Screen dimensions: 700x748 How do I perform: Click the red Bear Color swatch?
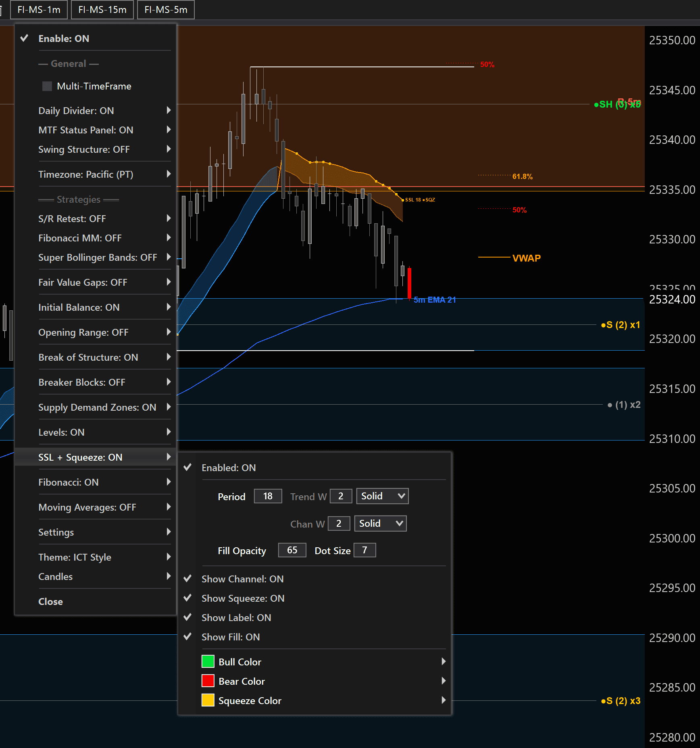pos(208,681)
